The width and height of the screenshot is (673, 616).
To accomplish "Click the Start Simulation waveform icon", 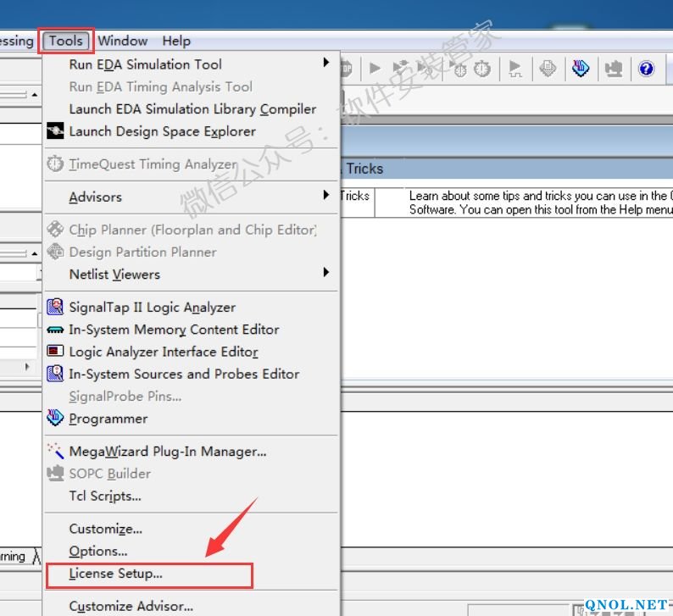I will click(x=514, y=69).
